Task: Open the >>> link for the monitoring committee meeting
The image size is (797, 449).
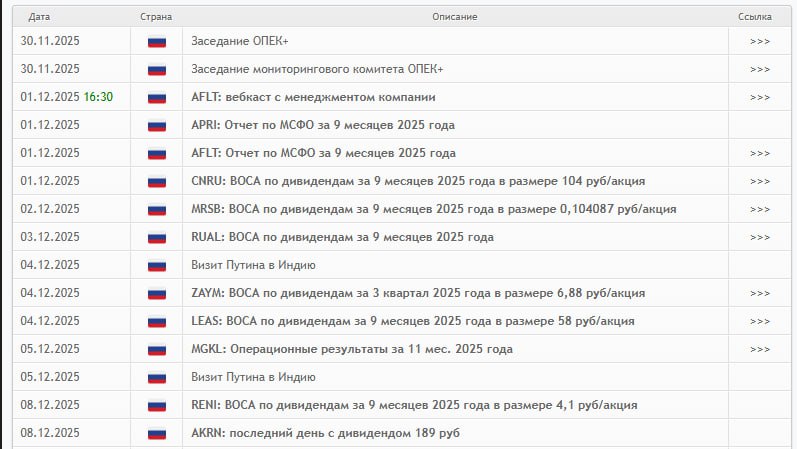Action: click(x=759, y=69)
